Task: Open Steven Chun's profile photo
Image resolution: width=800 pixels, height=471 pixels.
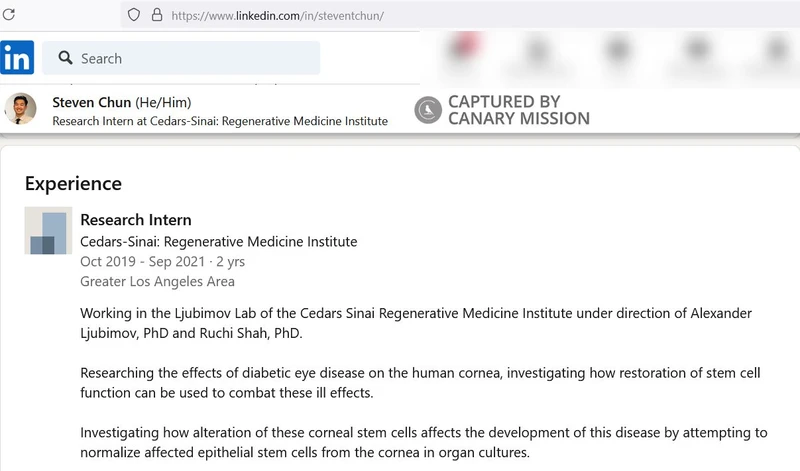Action: (21, 110)
